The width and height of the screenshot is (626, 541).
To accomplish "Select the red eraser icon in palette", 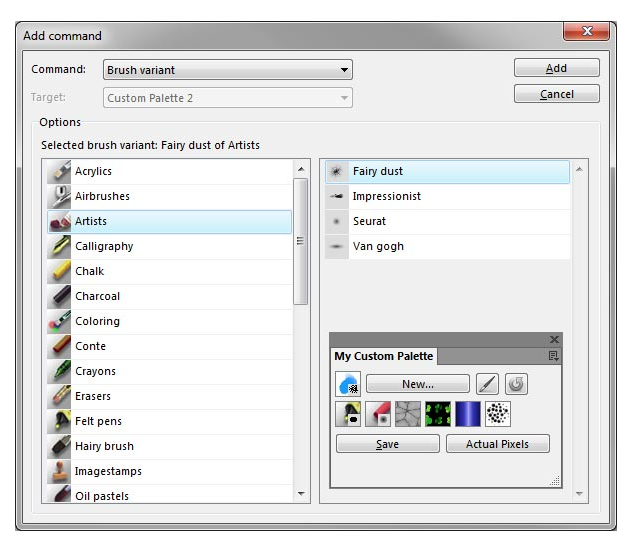I will [378, 414].
